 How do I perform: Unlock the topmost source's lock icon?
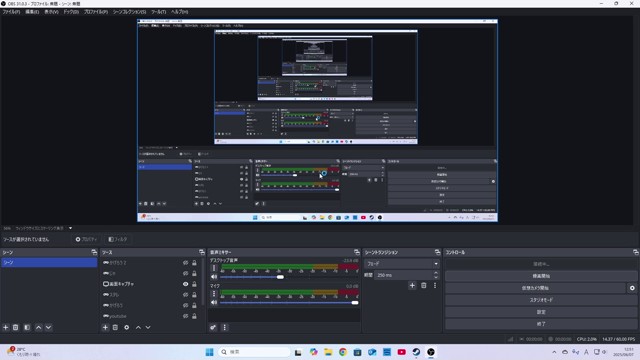194,262
